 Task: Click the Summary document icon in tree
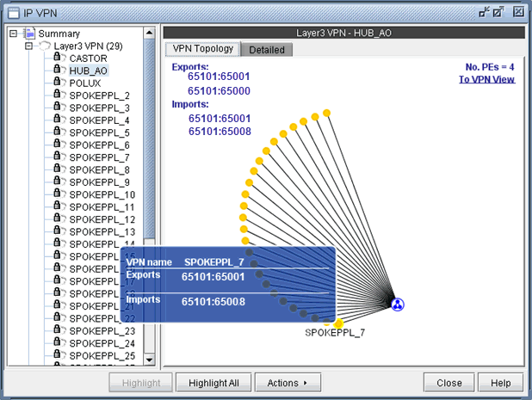[29, 33]
